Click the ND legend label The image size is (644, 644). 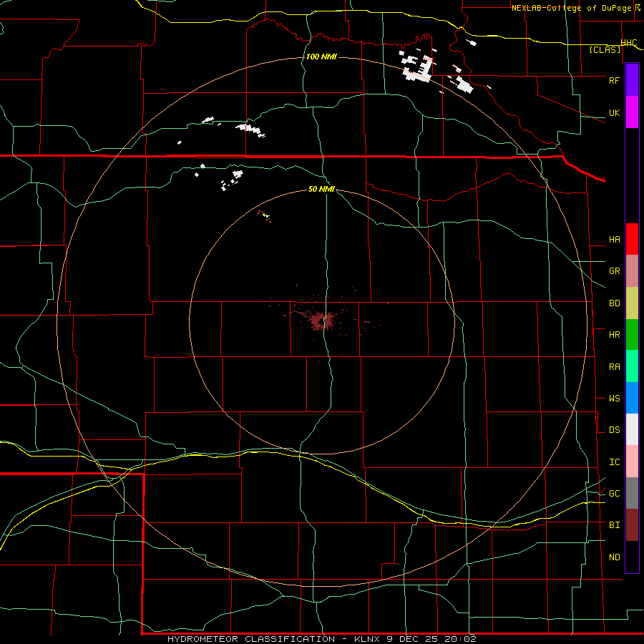pos(614,557)
